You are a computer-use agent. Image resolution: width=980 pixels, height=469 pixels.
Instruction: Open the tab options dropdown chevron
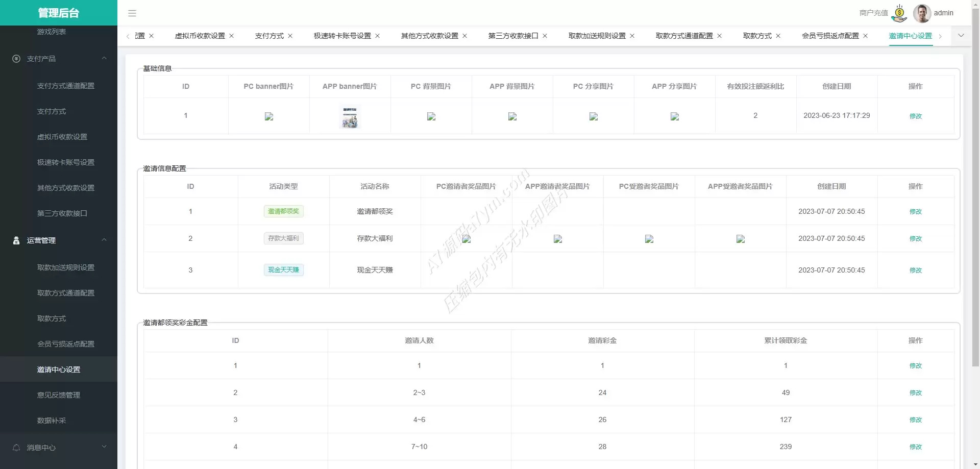click(x=961, y=36)
